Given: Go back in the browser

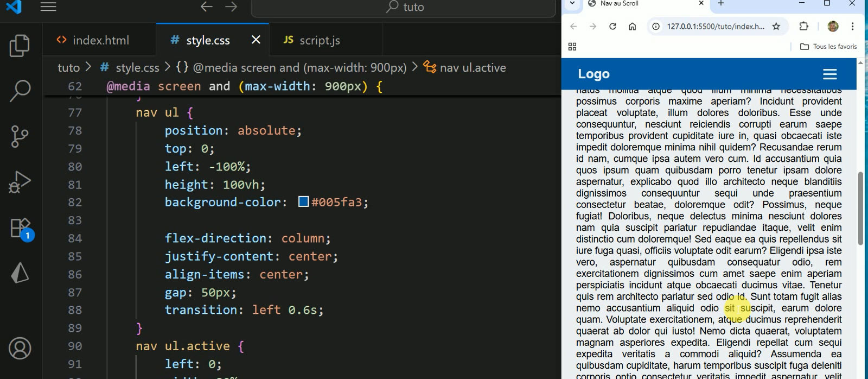Looking at the screenshot, I should coord(573,26).
